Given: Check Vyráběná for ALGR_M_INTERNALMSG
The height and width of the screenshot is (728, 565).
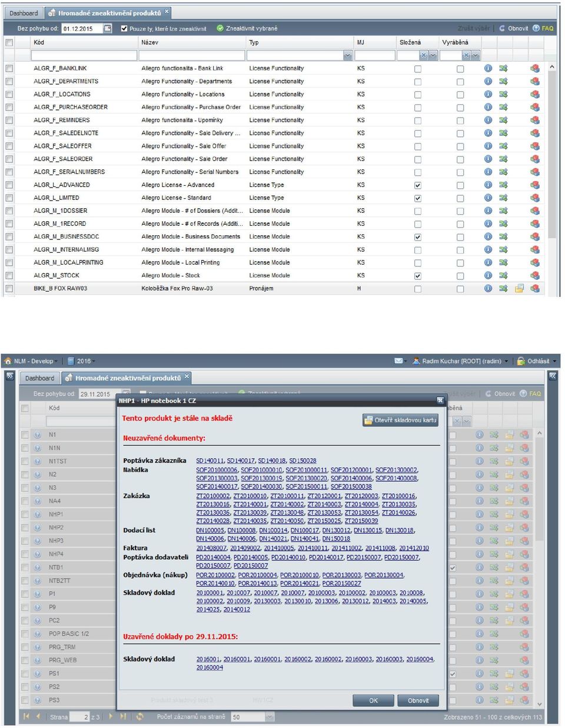Looking at the screenshot, I should [x=460, y=250].
